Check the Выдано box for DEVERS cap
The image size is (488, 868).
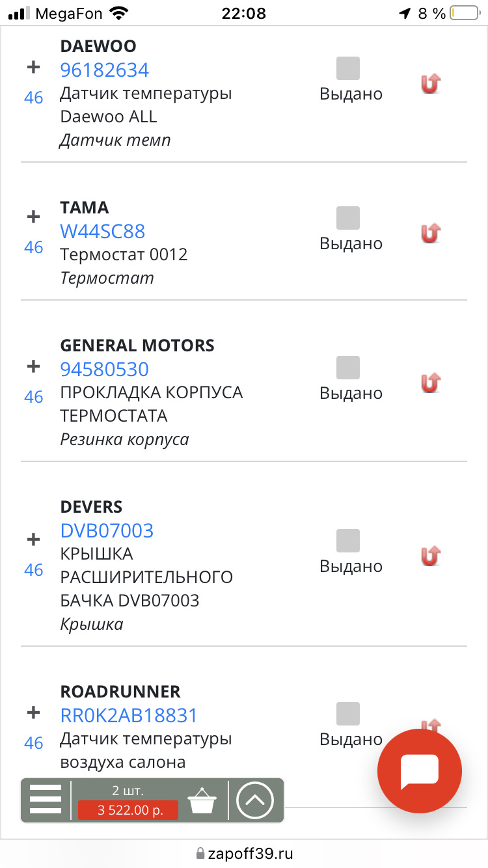click(x=348, y=541)
